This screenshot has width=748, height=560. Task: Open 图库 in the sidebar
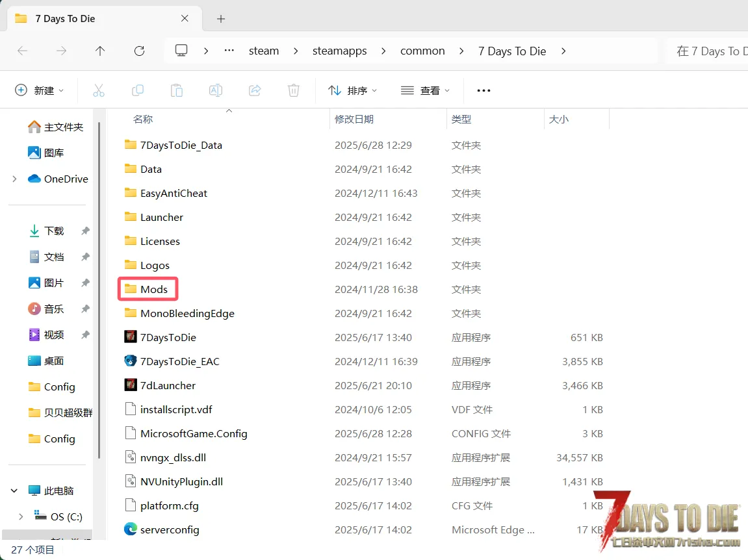pos(45,153)
